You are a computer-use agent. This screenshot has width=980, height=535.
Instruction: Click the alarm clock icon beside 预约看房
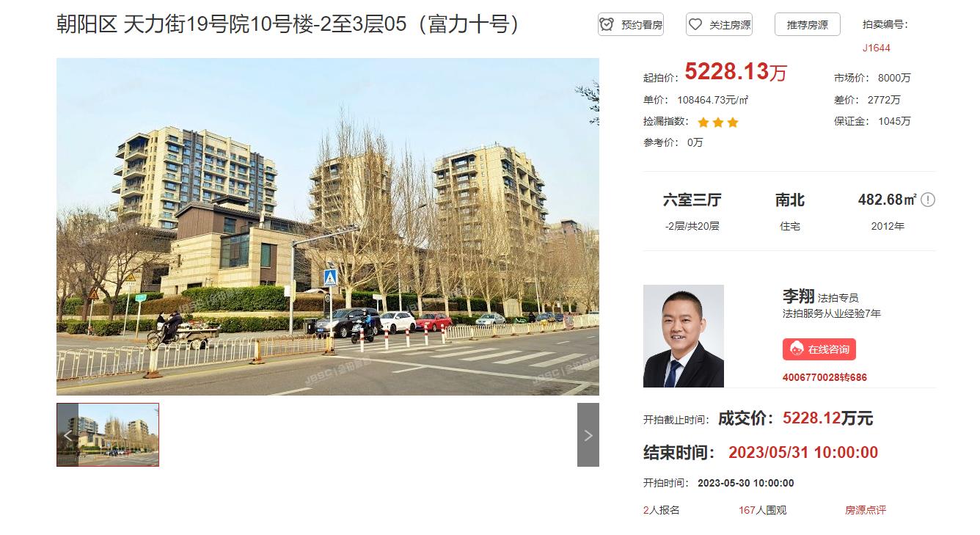(x=607, y=24)
